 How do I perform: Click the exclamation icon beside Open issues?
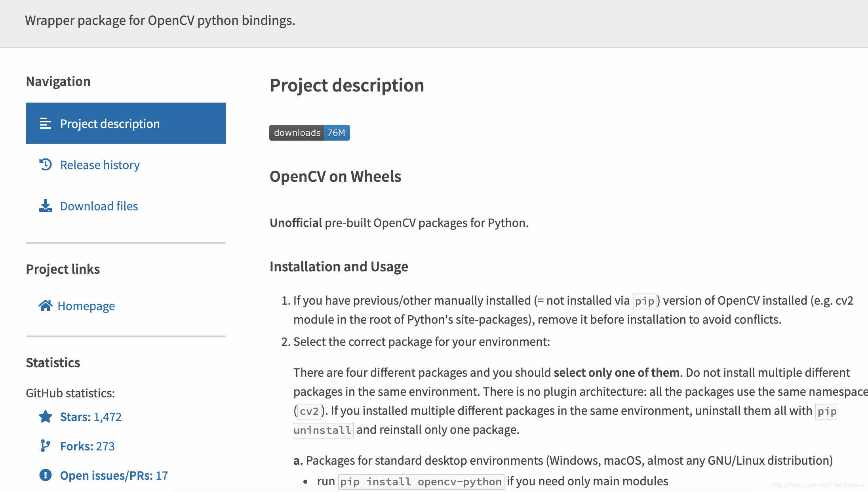coord(46,475)
